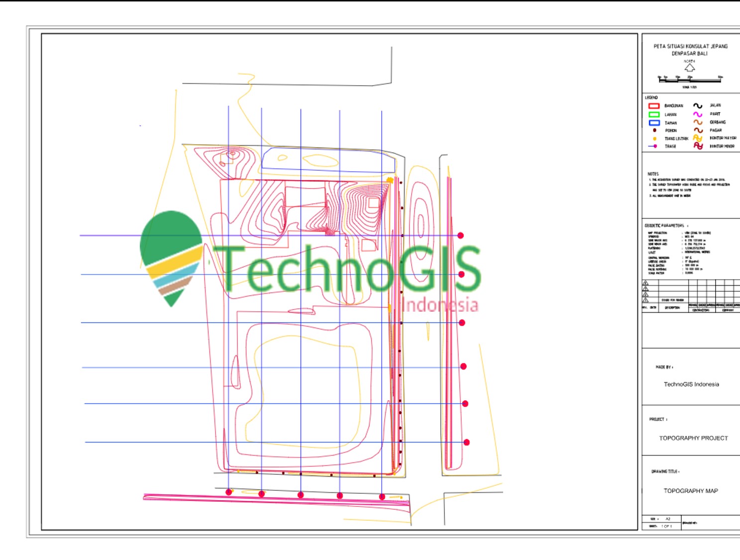Click the magenta Parit wave symbol
The height and width of the screenshot is (560, 740).
(698, 114)
